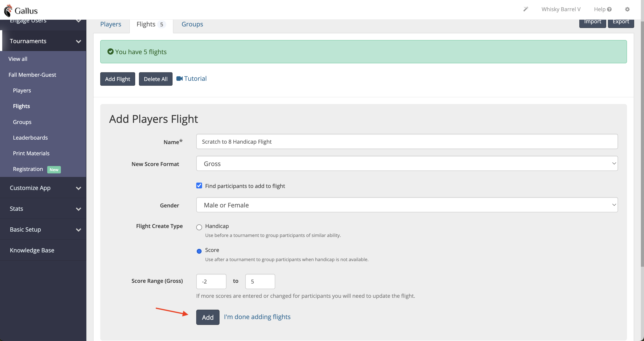Open Print Materials in the sidebar

pyautogui.click(x=31, y=153)
